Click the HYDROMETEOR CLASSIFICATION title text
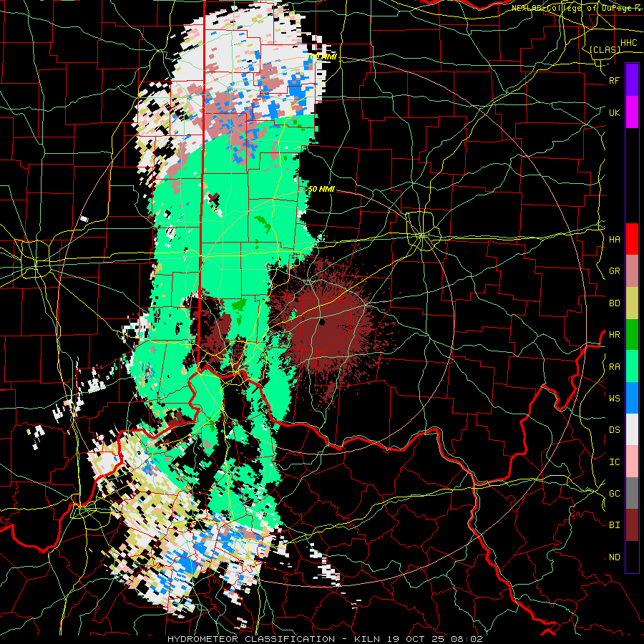The width and height of the screenshot is (644, 644). point(251,639)
